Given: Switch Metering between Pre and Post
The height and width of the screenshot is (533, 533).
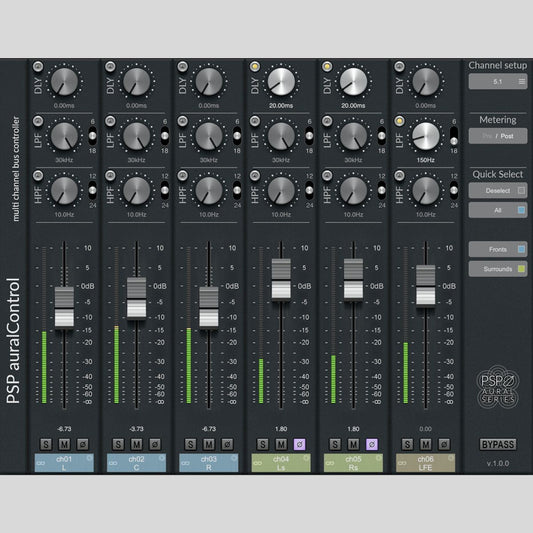Looking at the screenshot, I should coord(498,136).
